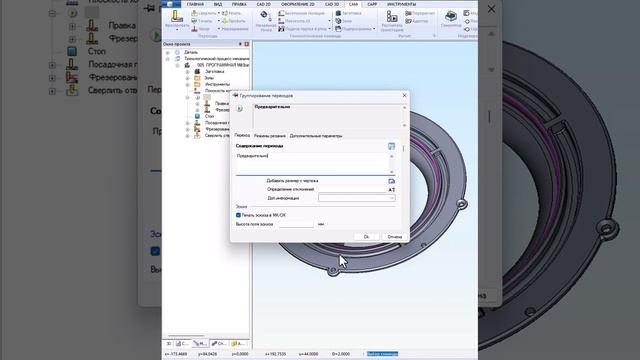The image size is (640, 360).
Task: Click the pin icon of the Окно проекта panel
Action: coord(240,44)
